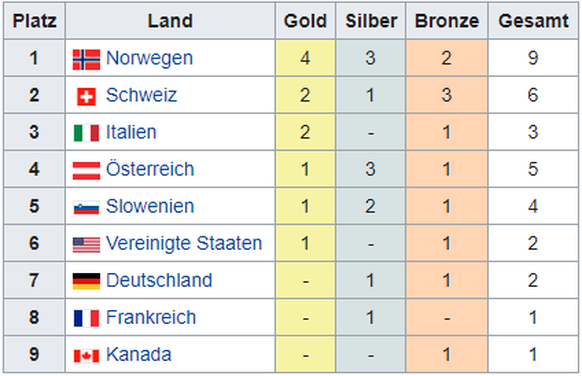The height and width of the screenshot is (376, 582).
Task: Open the Vereinigte Staaten link
Action: (x=184, y=243)
